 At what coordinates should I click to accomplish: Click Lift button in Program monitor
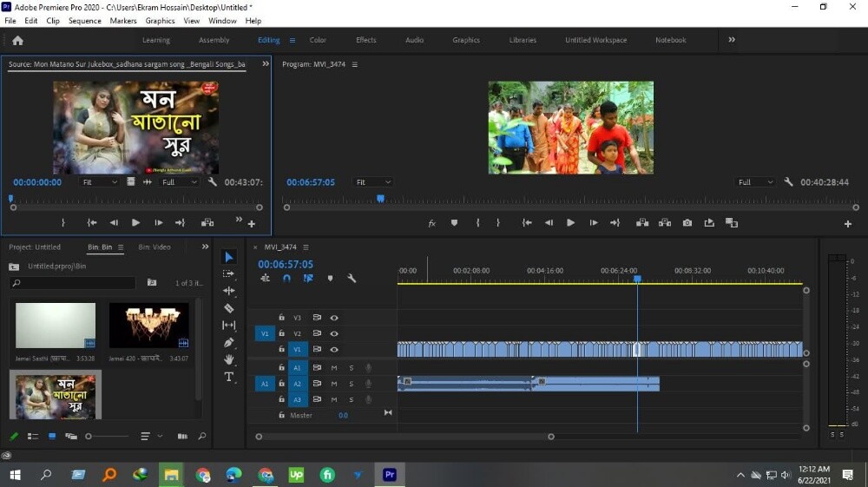(x=642, y=223)
